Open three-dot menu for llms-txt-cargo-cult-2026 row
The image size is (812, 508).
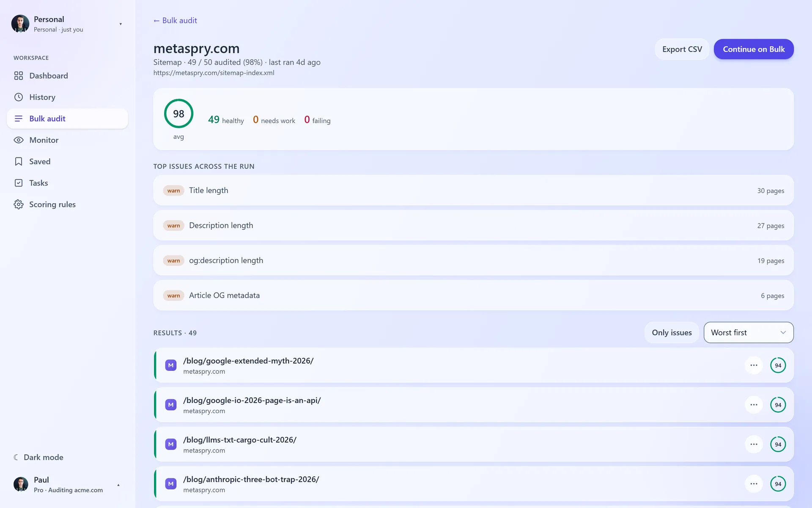(754, 444)
